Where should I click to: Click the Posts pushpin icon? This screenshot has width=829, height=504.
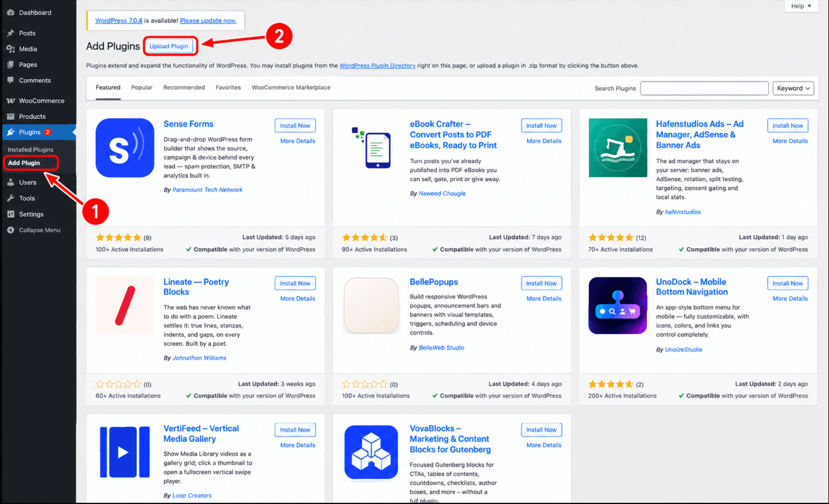(x=11, y=33)
